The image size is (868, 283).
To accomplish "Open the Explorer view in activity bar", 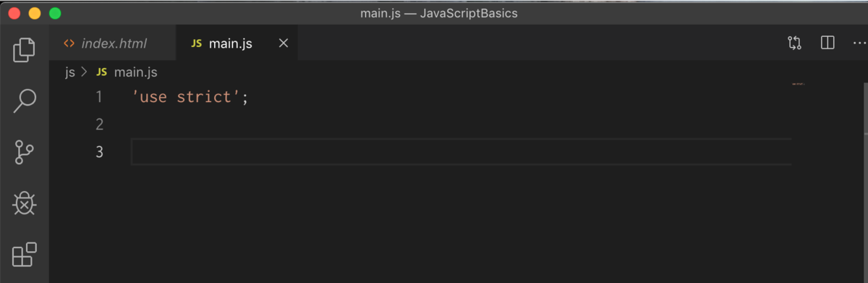I will click(24, 50).
